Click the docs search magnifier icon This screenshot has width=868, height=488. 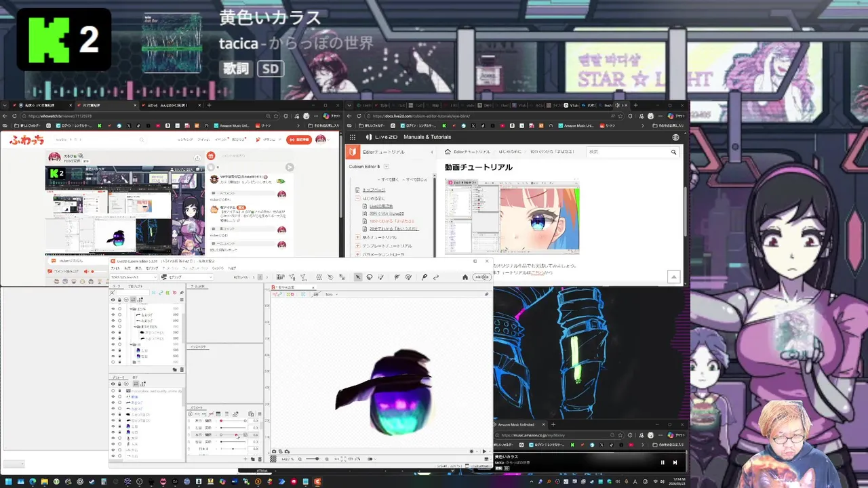click(673, 152)
